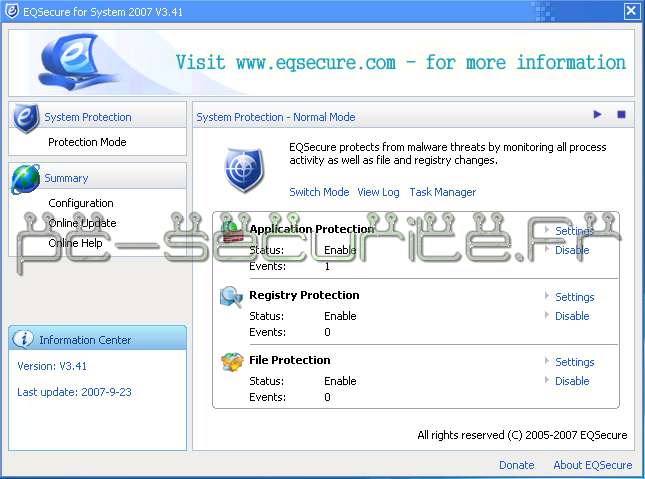Click the Donate link
This screenshot has width=645, height=479.
tap(517, 465)
